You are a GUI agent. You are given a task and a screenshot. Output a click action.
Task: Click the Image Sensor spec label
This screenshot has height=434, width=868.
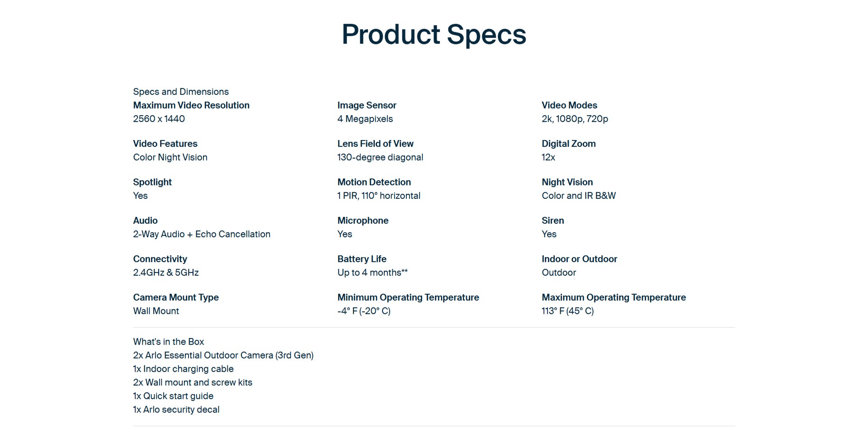[x=366, y=105]
